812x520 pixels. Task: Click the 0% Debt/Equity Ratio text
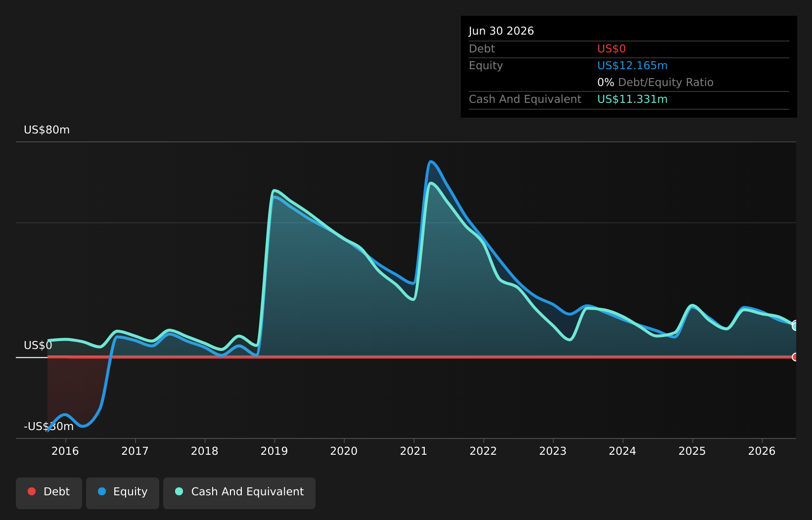tap(655, 83)
